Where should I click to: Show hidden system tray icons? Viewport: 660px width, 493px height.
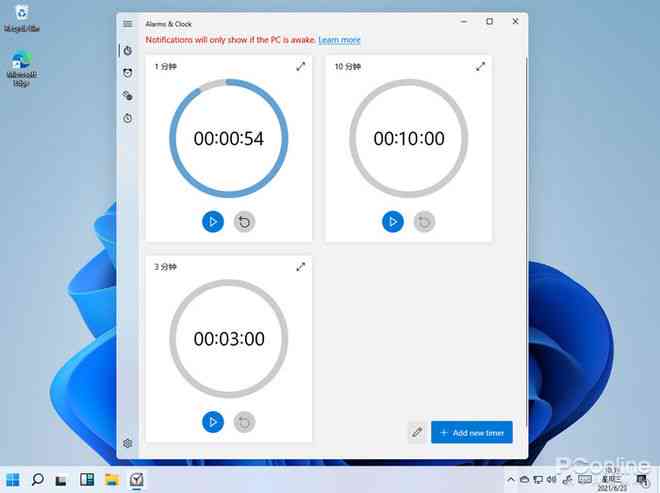point(511,479)
